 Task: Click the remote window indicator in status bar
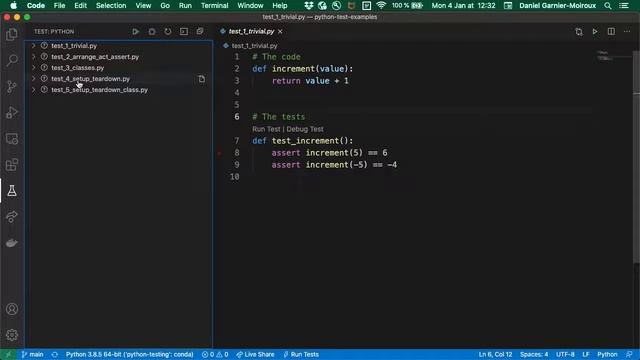tap(8, 354)
